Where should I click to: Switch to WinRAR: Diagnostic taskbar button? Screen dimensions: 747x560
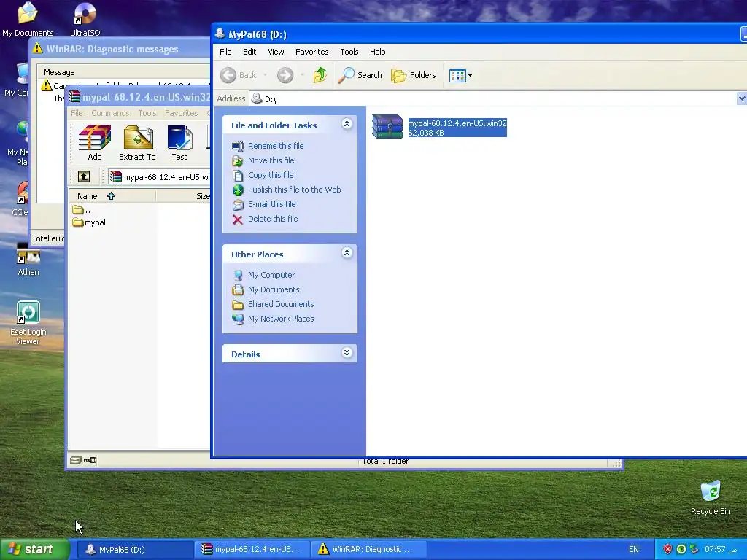click(368, 549)
